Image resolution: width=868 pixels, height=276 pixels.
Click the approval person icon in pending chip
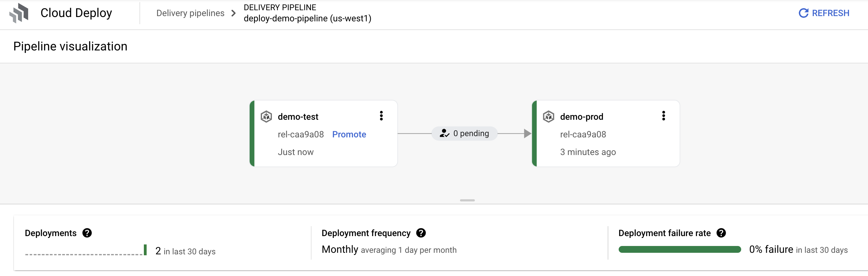click(x=445, y=133)
